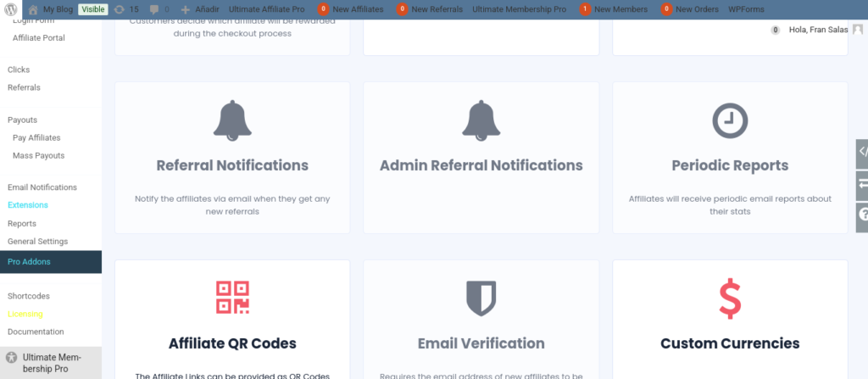Click New Affiliates label in admin bar
The height and width of the screenshot is (379, 868).
pos(358,9)
